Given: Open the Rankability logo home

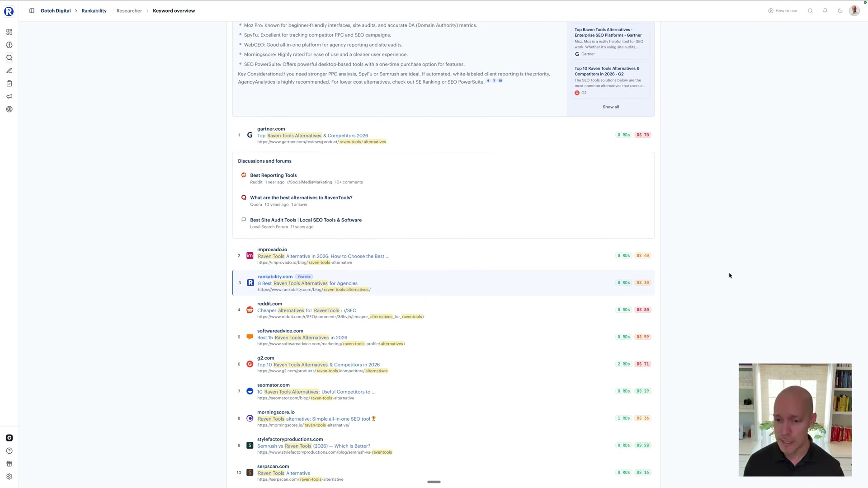Looking at the screenshot, I should (9, 11).
